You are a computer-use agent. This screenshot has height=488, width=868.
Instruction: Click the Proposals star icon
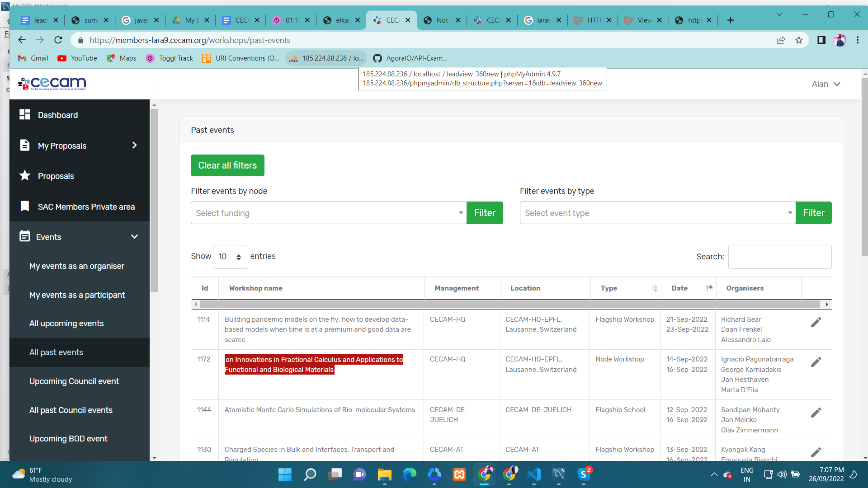[x=25, y=176]
